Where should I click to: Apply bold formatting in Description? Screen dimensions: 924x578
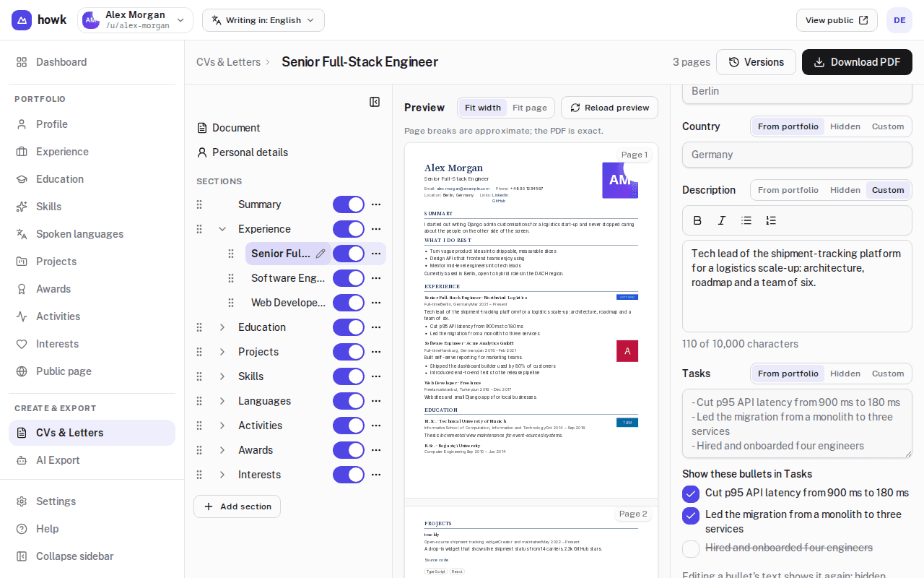697,220
